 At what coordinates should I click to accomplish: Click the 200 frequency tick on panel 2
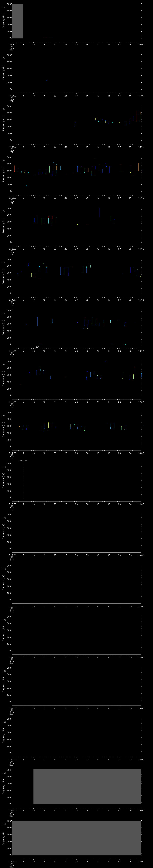(x=9, y=83)
